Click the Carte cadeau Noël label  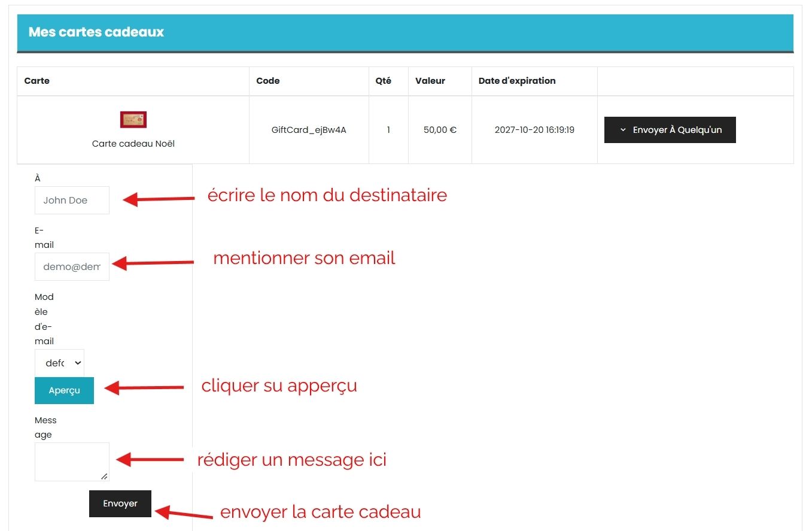coord(133,144)
